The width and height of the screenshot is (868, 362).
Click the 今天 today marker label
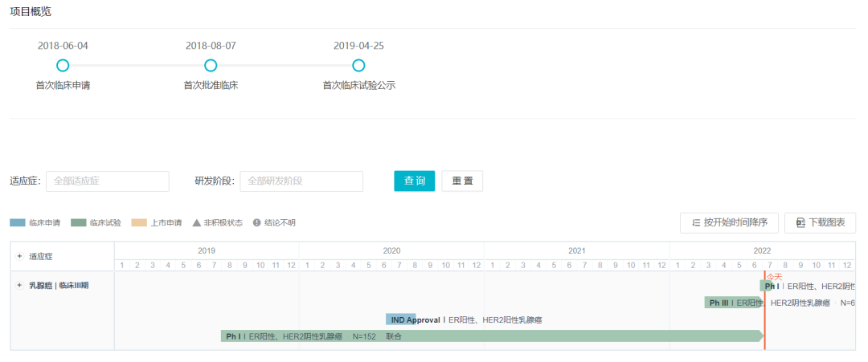773,276
